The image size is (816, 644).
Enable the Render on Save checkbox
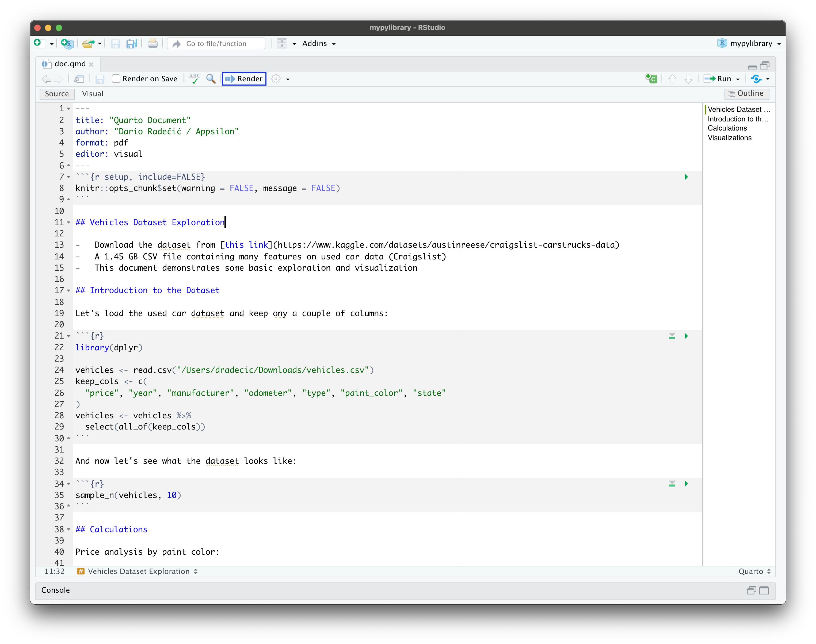pos(116,79)
